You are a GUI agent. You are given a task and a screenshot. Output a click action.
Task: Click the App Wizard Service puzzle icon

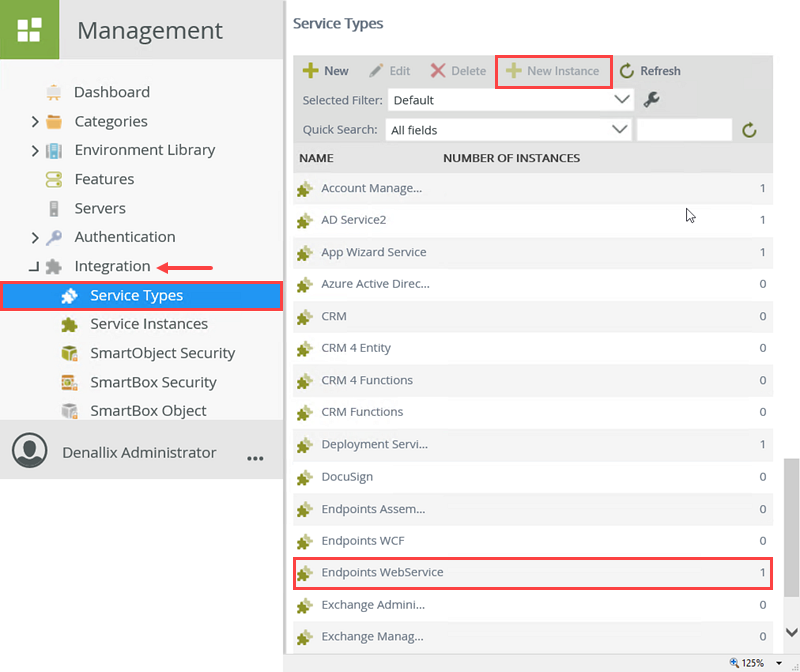[x=305, y=253]
